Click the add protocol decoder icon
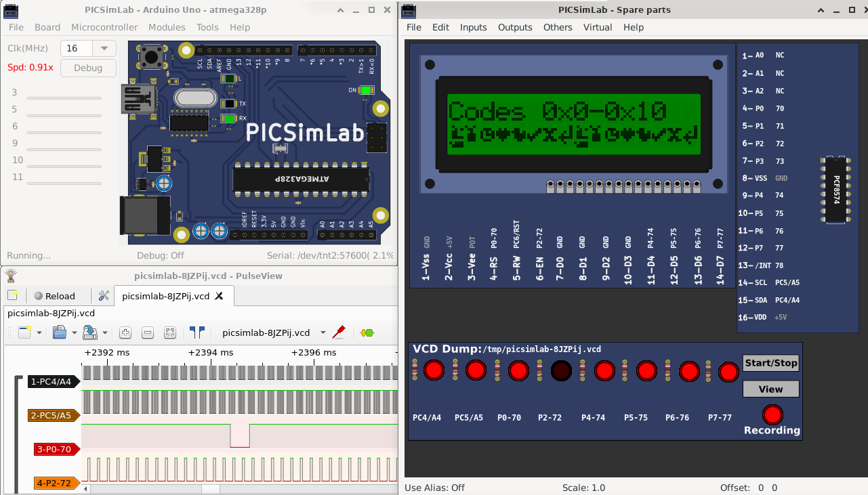 pos(367,332)
